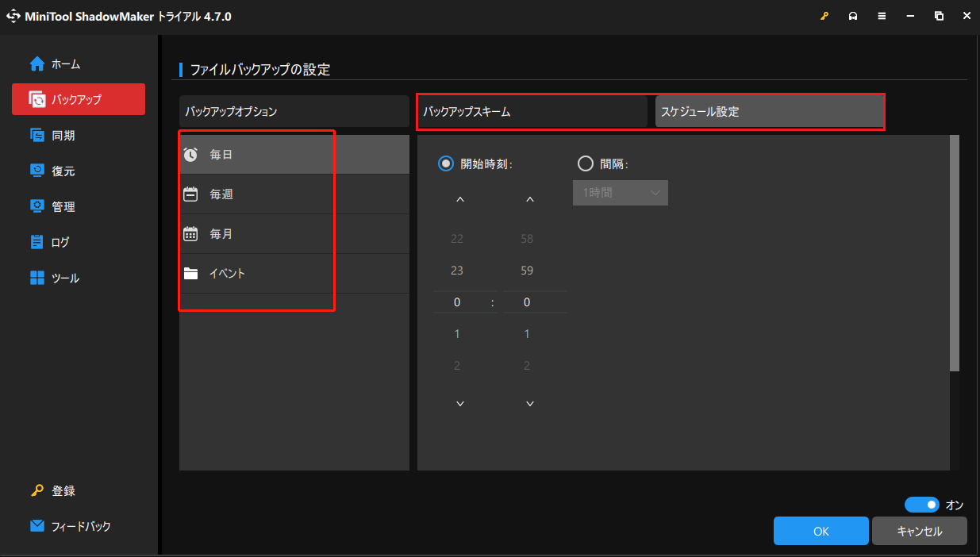Toggle the オン schedule switch
This screenshot has height=557, width=980.
922,505
